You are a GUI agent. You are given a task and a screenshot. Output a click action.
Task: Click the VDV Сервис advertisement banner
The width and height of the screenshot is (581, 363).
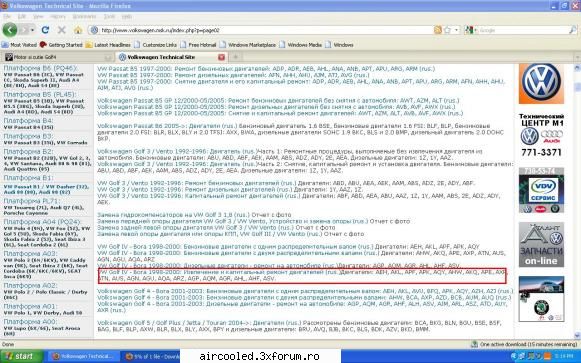[541, 190]
